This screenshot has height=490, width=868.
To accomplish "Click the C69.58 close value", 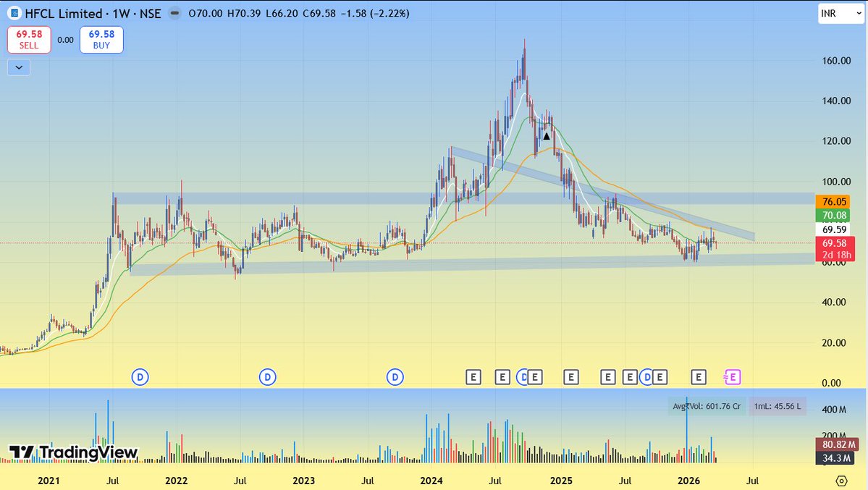I will [x=319, y=13].
